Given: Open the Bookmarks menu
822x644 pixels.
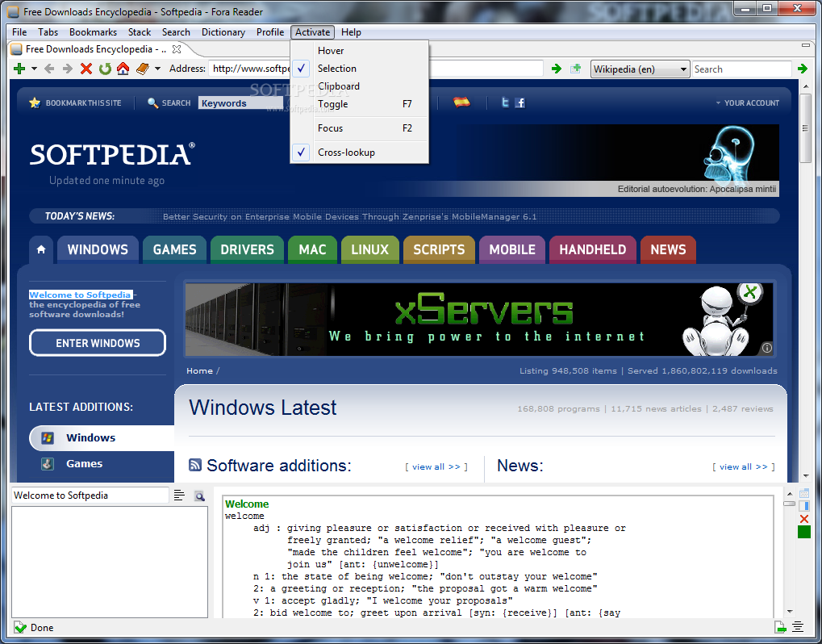Looking at the screenshot, I should (x=93, y=32).
